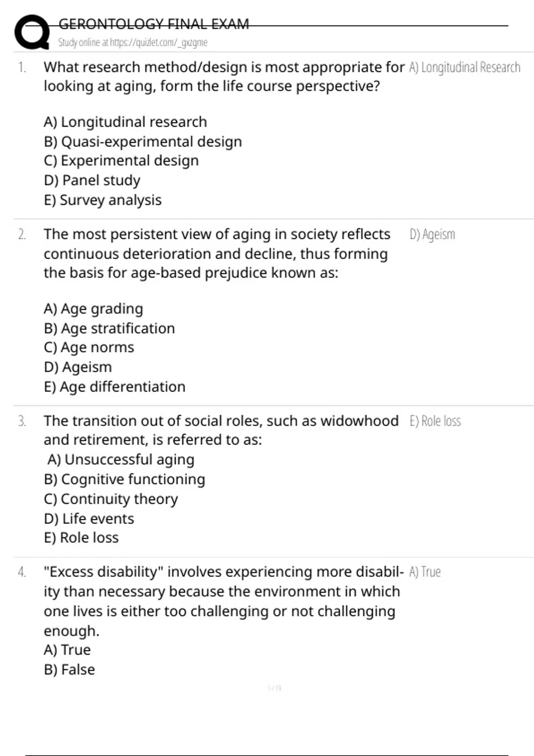
Task: Select option C) Continuity theory
Action: [111, 499]
